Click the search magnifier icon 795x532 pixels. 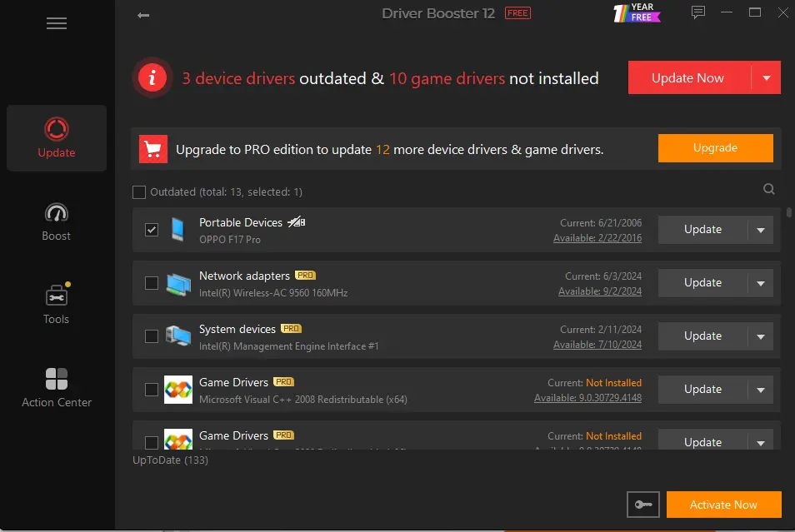click(x=768, y=189)
